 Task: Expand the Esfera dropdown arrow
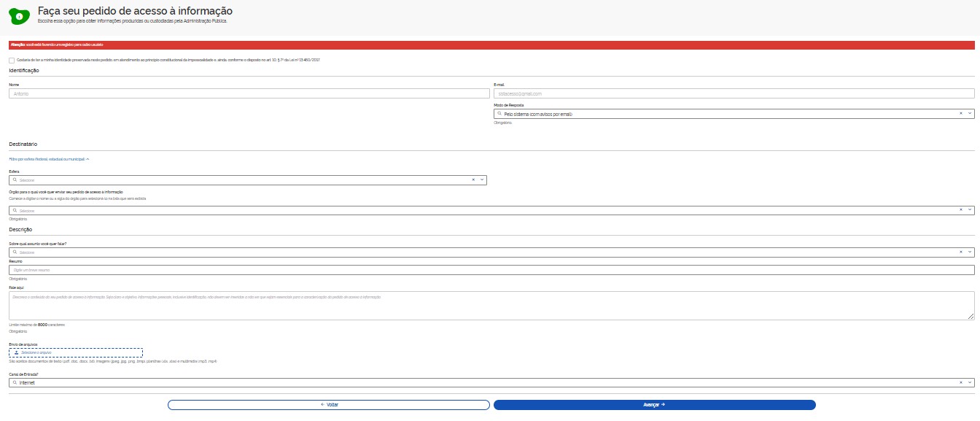481,179
